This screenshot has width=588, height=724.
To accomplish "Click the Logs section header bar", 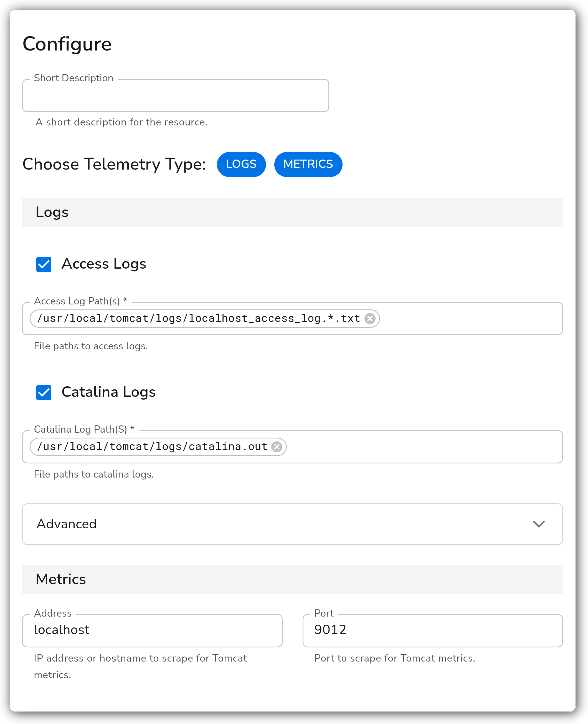I will pyautogui.click(x=292, y=212).
